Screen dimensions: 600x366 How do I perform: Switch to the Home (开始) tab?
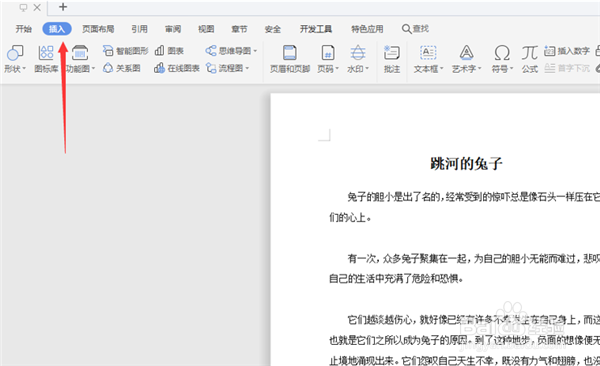click(x=23, y=29)
